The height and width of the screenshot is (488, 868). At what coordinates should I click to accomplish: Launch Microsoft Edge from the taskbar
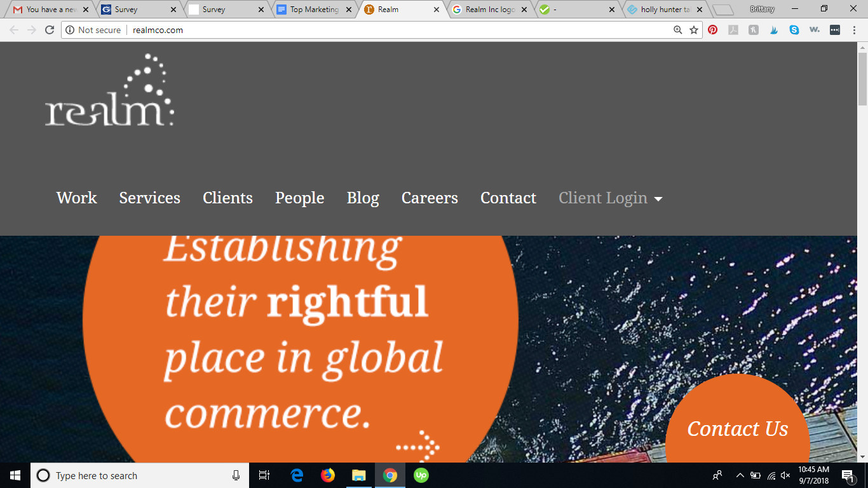tap(297, 475)
